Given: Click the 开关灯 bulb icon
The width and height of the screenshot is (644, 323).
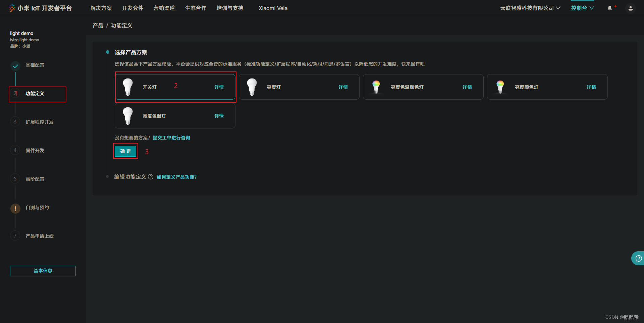Looking at the screenshot, I should [128, 87].
